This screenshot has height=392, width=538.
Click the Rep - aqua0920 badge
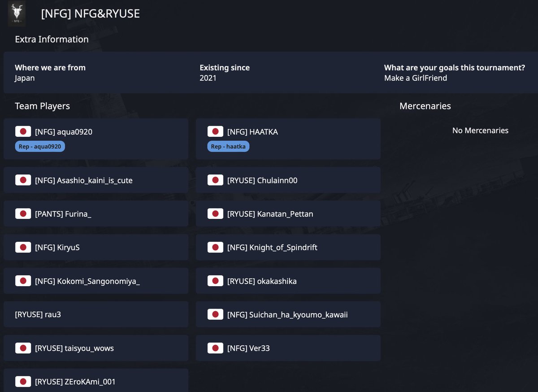pyautogui.click(x=40, y=146)
